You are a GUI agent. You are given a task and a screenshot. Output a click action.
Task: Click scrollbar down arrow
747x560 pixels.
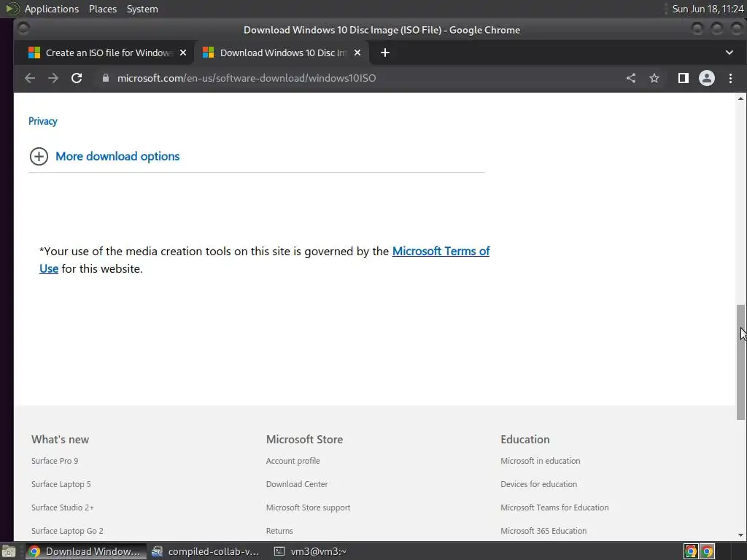[740, 535]
